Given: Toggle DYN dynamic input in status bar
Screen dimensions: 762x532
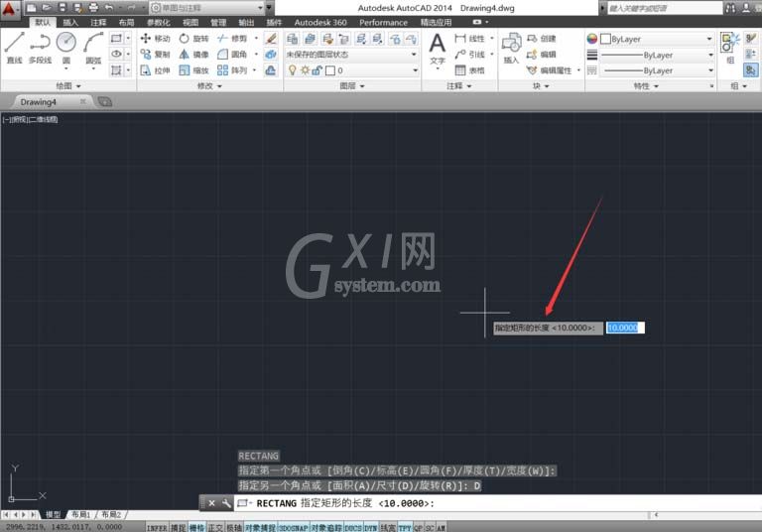Looking at the screenshot, I should [371, 528].
